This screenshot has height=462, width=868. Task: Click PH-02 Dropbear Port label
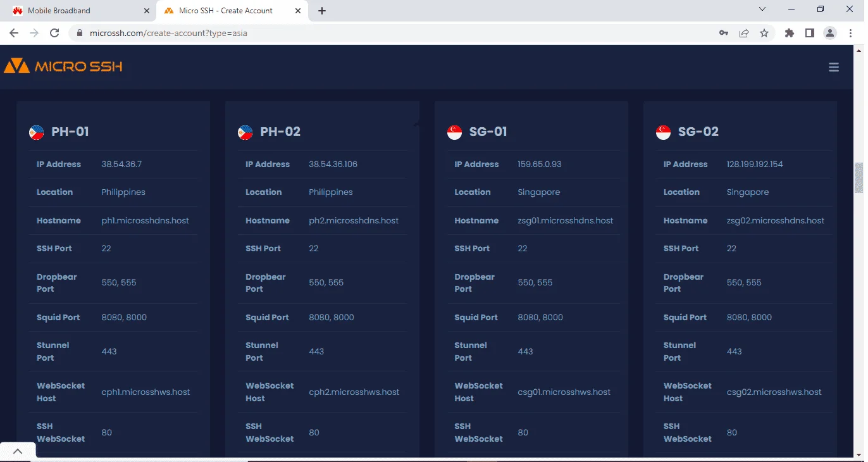click(x=266, y=283)
